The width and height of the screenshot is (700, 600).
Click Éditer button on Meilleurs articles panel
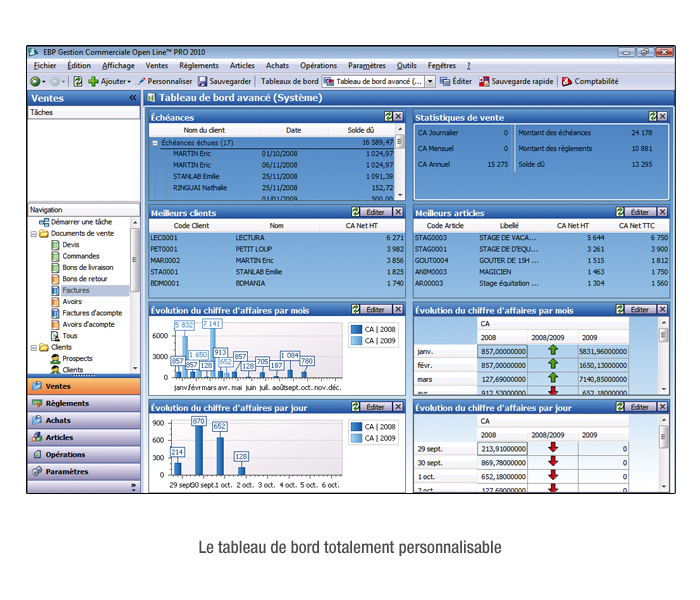click(637, 212)
